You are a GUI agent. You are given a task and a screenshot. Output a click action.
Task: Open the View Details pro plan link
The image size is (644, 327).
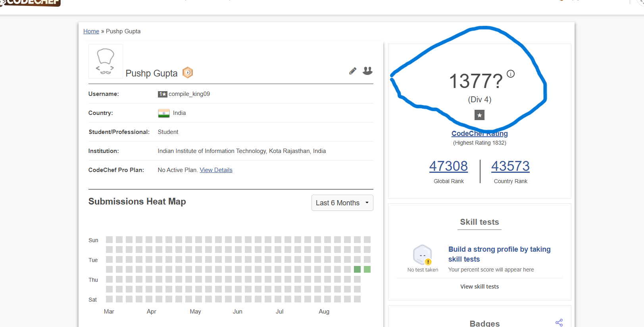[x=216, y=170]
